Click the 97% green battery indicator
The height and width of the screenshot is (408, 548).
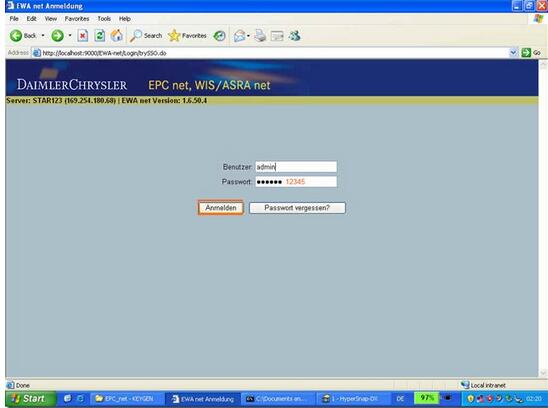click(x=426, y=398)
